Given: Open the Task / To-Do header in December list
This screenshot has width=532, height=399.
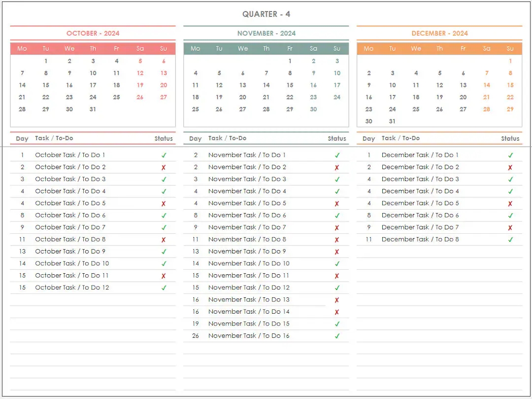Looking at the screenshot, I should tap(402, 139).
